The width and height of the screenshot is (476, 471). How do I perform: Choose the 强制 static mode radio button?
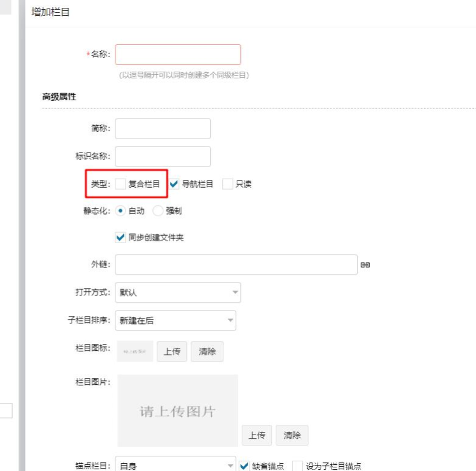coord(158,211)
